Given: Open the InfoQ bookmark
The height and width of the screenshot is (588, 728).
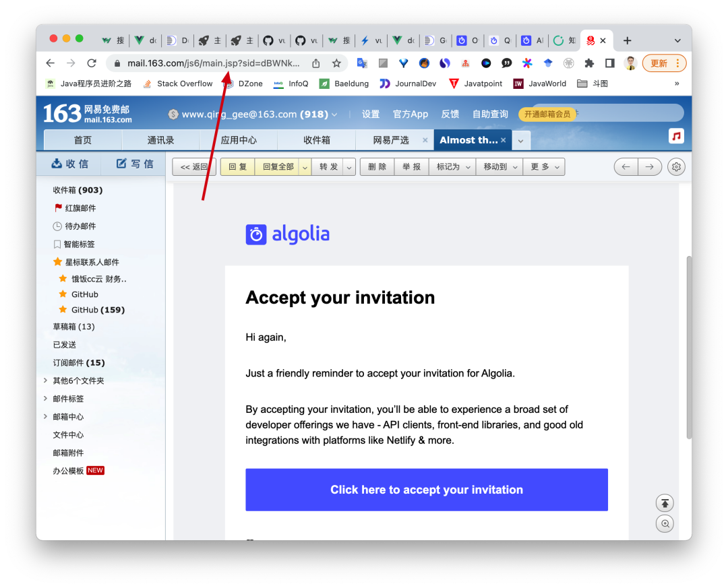Looking at the screenshot, I should point(291,84).
